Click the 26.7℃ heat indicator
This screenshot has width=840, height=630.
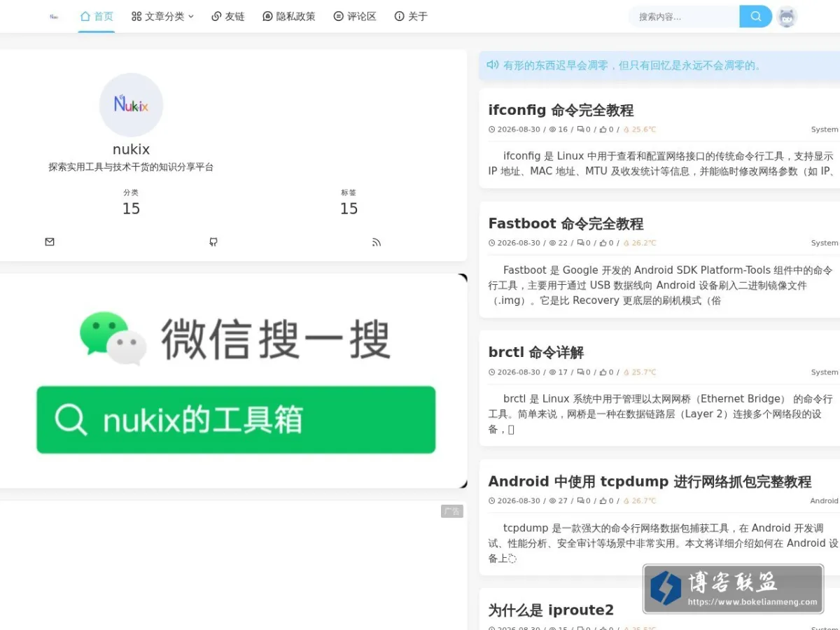[640, 500]
